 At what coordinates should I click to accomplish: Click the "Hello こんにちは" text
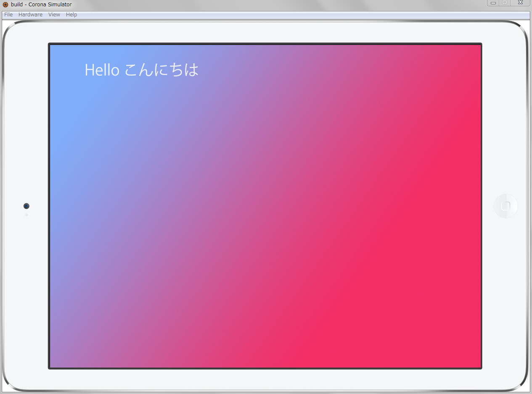coord(141,70)
